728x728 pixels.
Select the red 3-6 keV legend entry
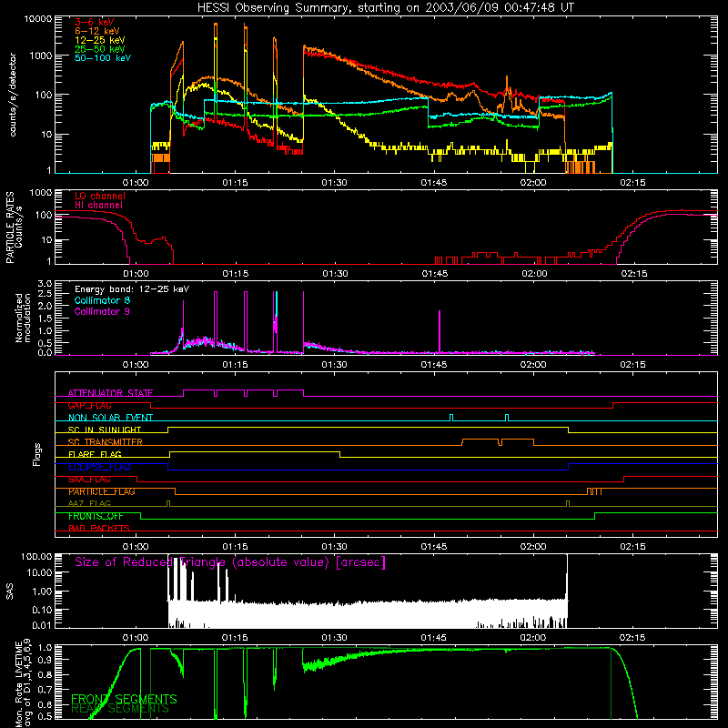[x=95, y=22]
